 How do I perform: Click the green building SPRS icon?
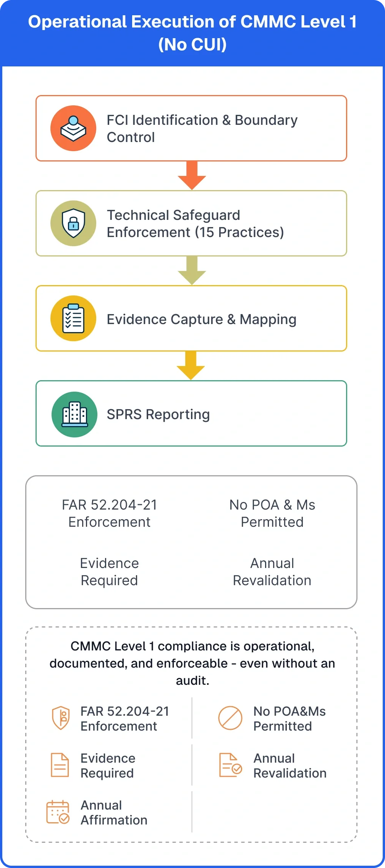click(74, 415)
